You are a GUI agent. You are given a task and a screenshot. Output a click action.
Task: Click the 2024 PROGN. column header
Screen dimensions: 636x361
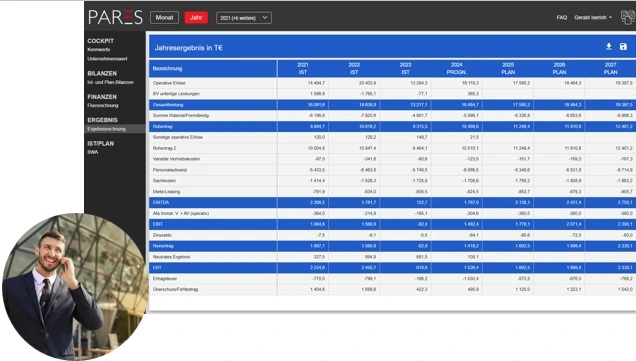click(457, 69)
